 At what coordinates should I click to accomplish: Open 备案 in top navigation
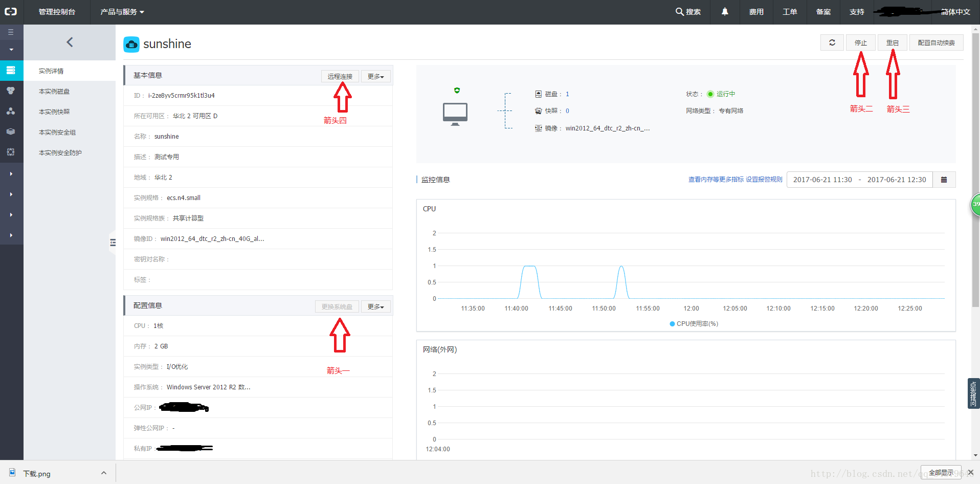[x=823, y=12]
